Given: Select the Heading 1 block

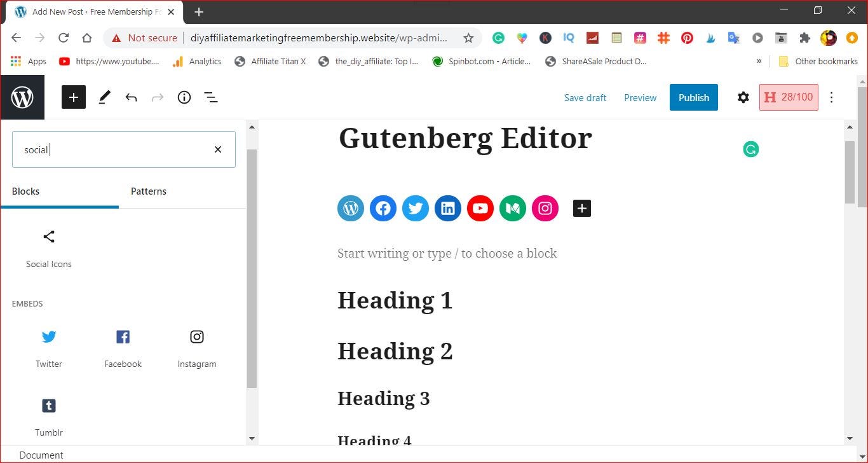Looking at the screenshot, I should pos(395,300).
